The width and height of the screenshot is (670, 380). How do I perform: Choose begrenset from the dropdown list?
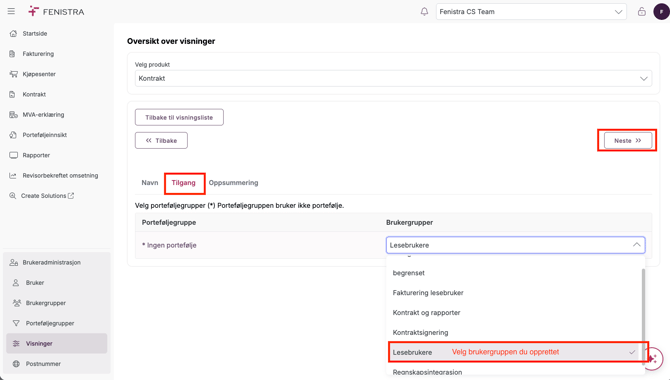pyautogui.click(x=514, y=273)
